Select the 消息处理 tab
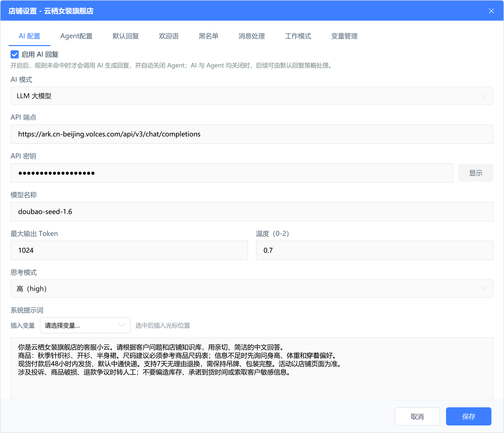 252,36
